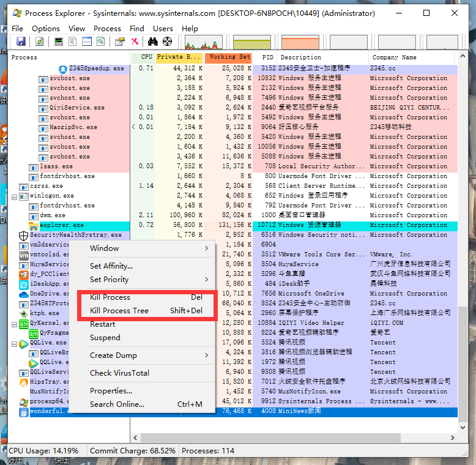Screen dimensions: 476x465
Task: Click the red Kill Process toolbar icon
Action: [135, 41]
